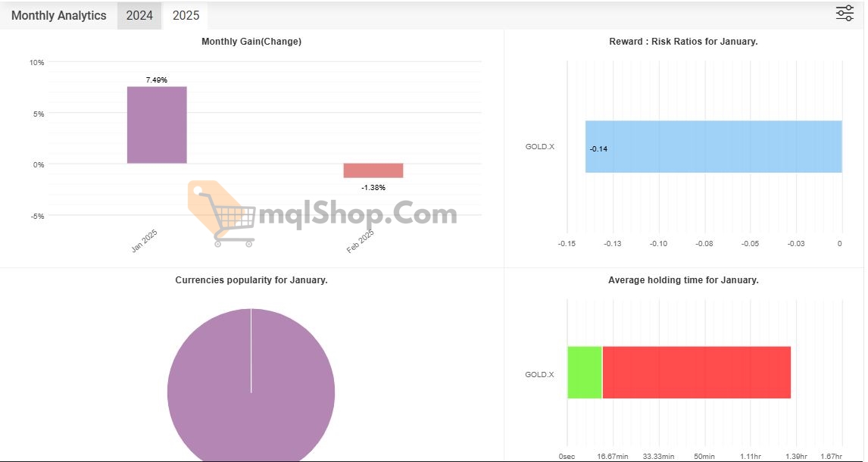868x462 pixels.
Task: Select the purple Jan 2025 gain bar
Action: pos(157,125)
